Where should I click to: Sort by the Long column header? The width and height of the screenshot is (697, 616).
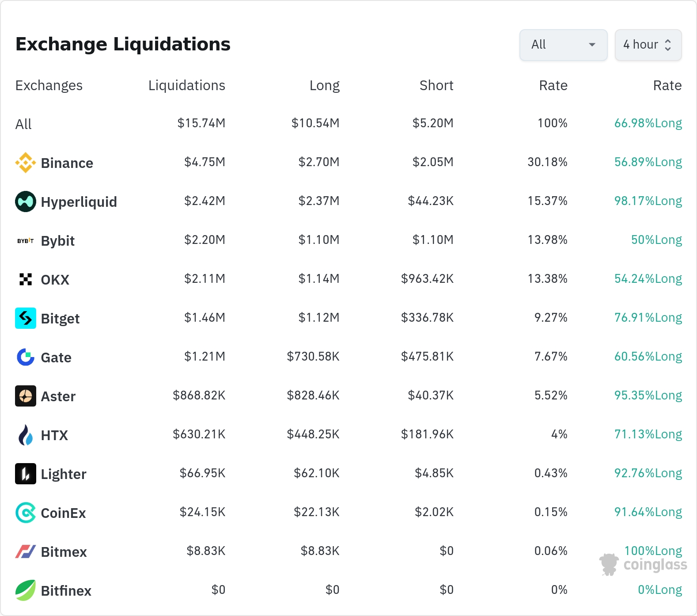click(x=324, y=85)
